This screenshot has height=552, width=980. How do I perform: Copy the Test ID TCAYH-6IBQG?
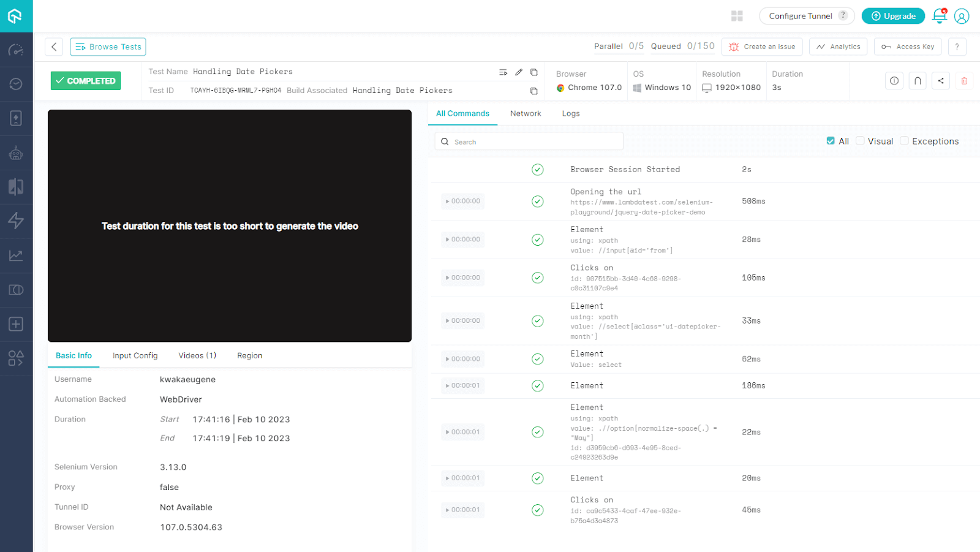click(533, 91)
